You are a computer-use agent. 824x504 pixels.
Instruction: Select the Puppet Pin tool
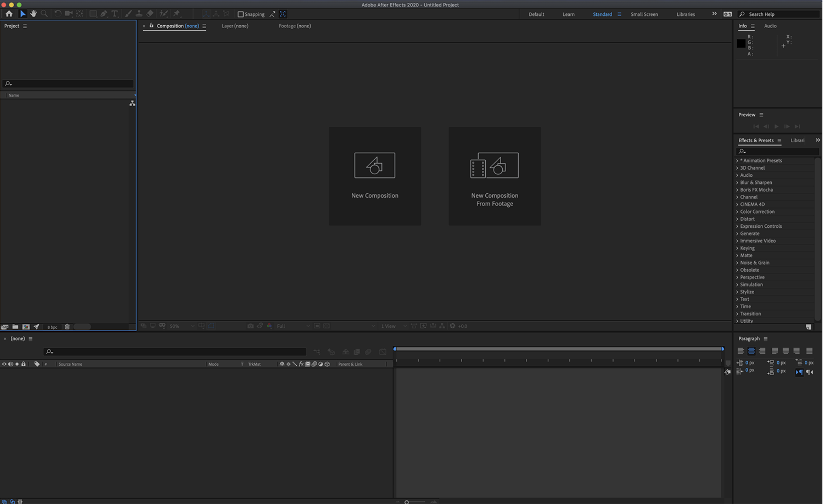tap(177, 14)
